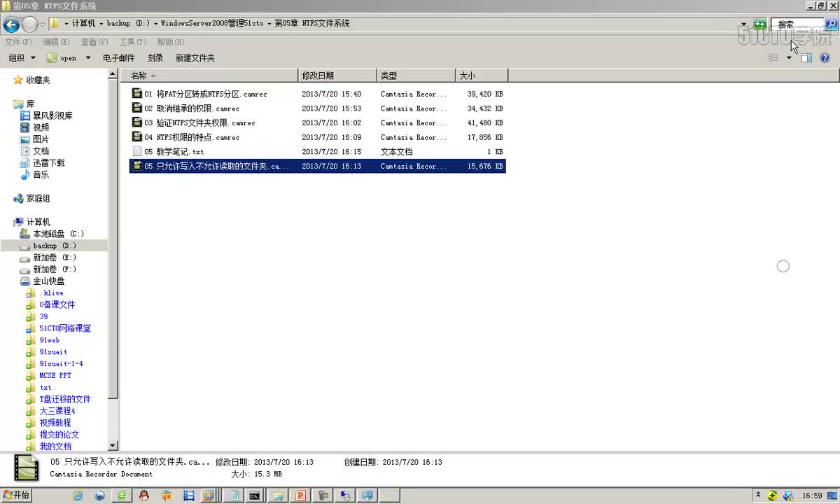Click navigation pane scroll up arrow
Viewport: 840px width, 504px height.
click(x=113, y=73)
